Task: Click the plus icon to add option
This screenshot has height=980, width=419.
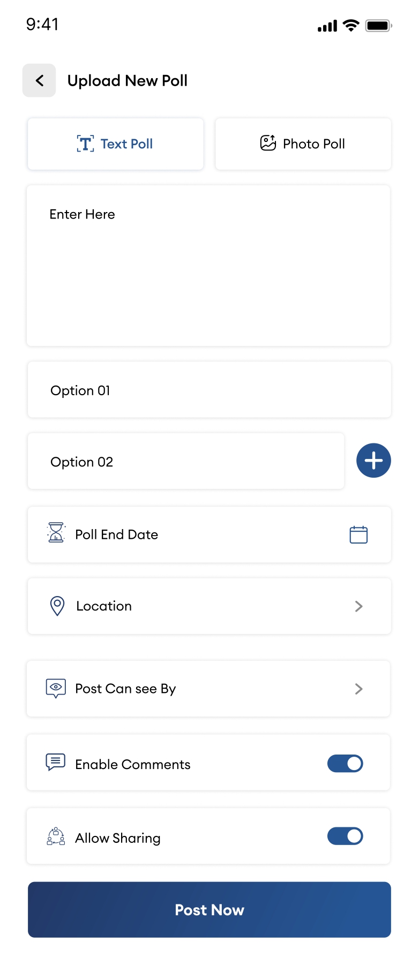Action: (373, 461)
